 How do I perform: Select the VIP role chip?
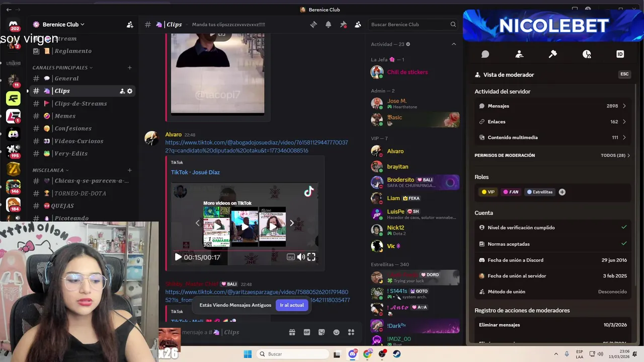[488, 192]
